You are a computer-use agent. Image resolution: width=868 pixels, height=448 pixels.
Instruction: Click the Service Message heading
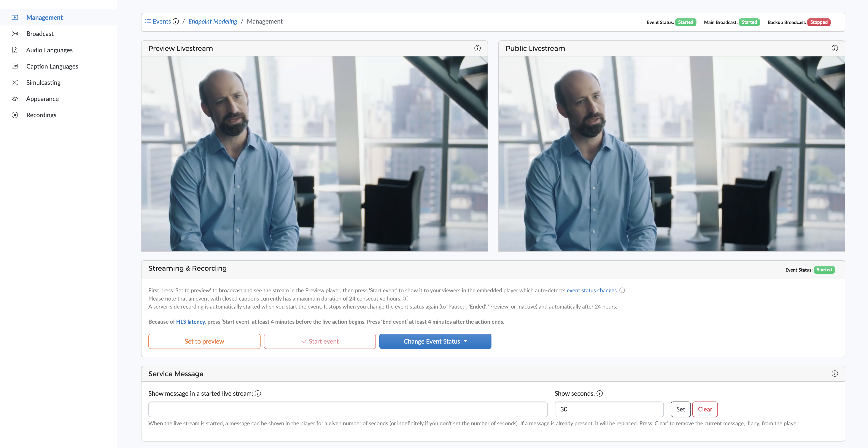click(176, 374)
